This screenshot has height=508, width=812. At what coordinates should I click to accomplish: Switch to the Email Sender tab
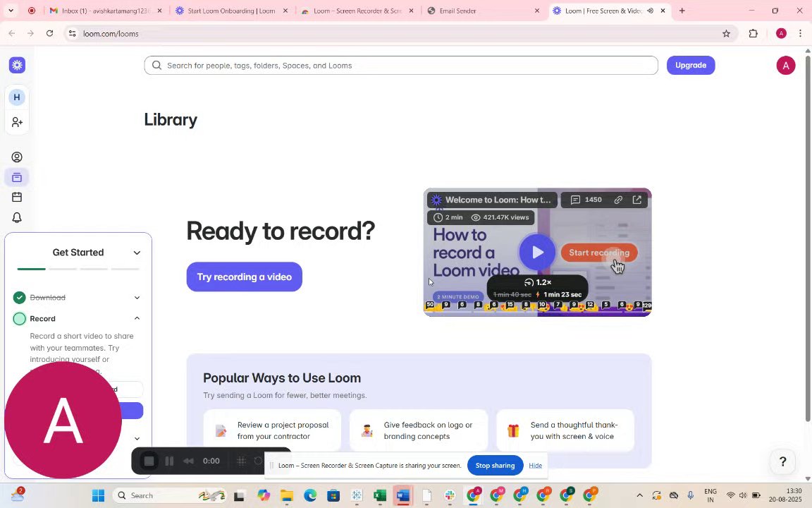(x=483, y=11)
